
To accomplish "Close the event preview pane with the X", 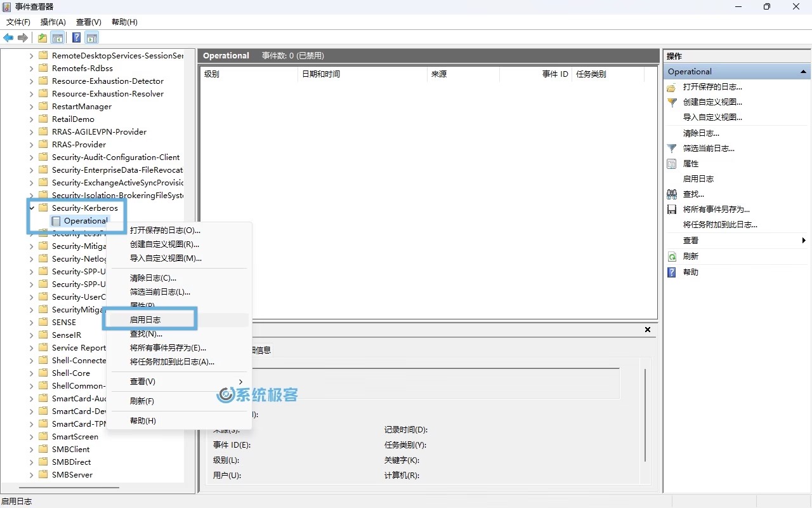I will (648, 330).
